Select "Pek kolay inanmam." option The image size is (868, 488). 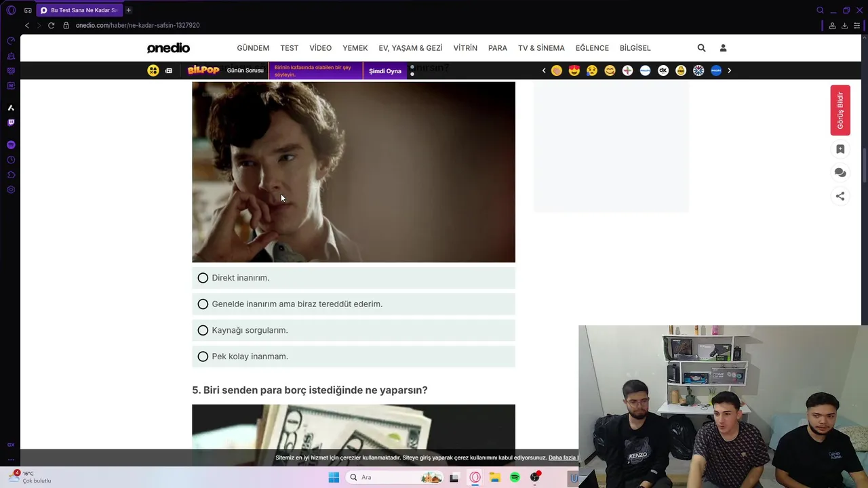(x=353, y=357)
